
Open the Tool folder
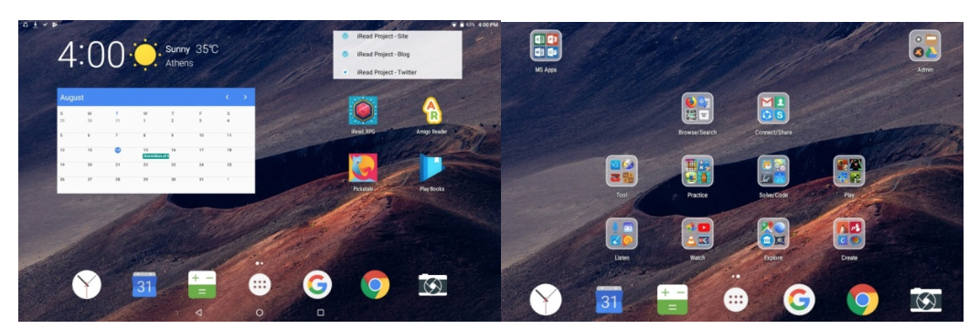[x=622, y=171]
